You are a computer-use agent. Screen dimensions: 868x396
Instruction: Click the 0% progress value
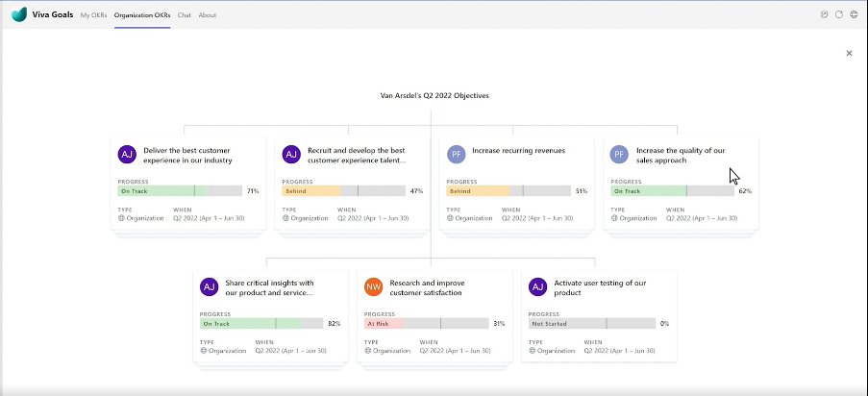pos(665,324)
